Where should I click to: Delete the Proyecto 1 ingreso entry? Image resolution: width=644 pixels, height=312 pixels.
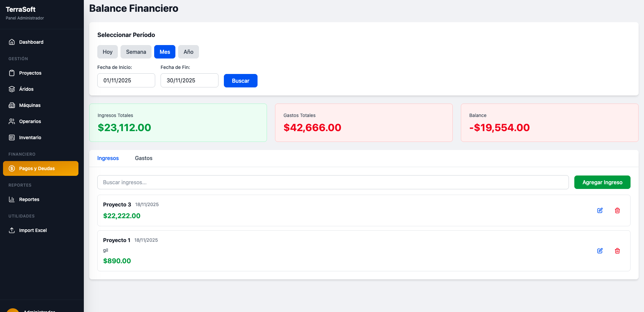point(617,250)
